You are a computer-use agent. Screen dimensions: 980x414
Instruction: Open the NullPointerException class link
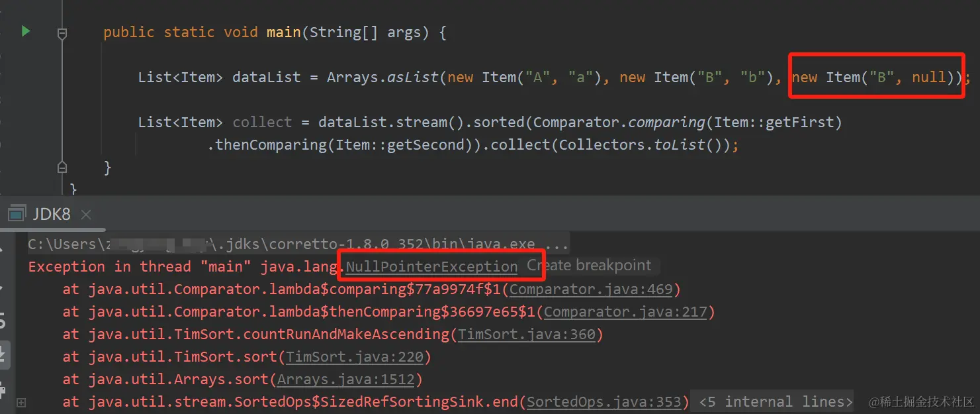coord(431,266)
